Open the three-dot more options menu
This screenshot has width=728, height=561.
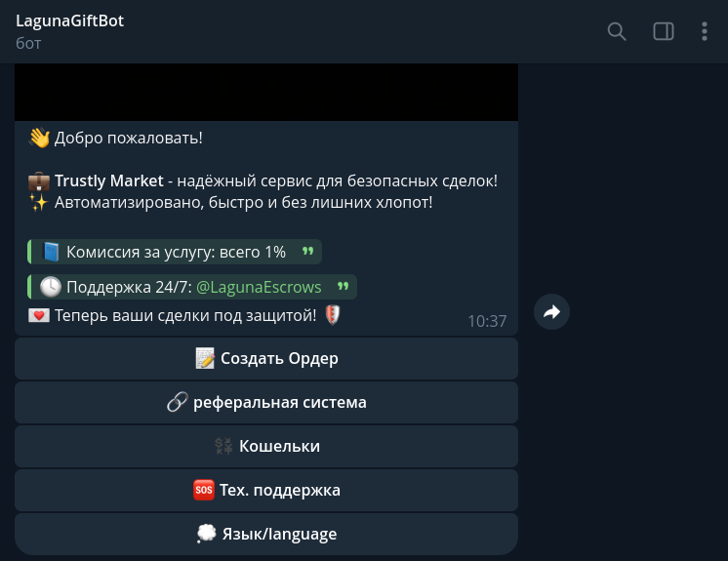[705, 31]
